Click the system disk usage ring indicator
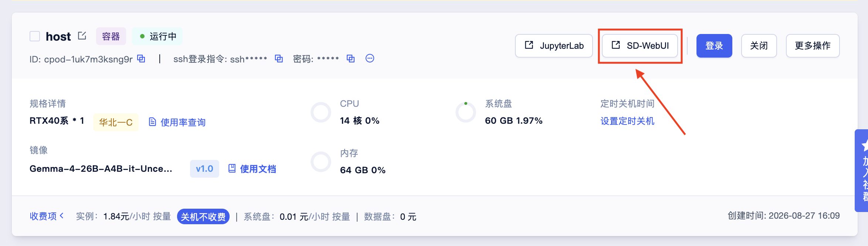 pos(465,112)
